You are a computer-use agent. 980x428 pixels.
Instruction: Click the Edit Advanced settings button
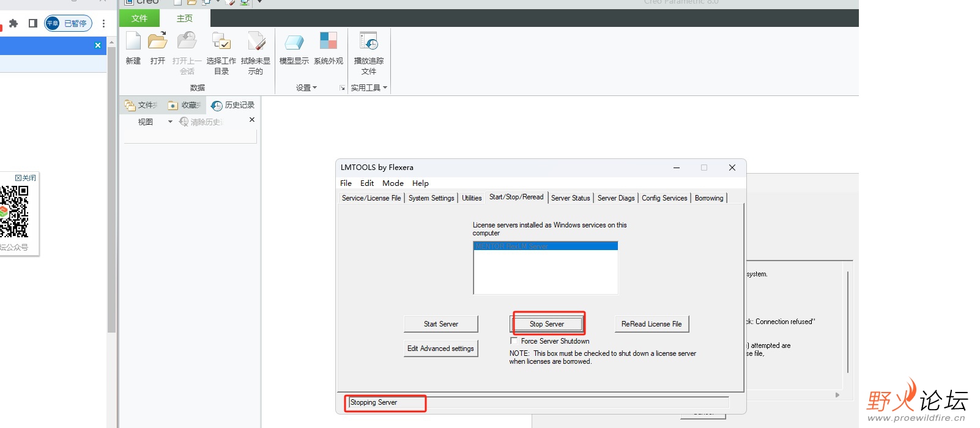[x=441, y=349]
